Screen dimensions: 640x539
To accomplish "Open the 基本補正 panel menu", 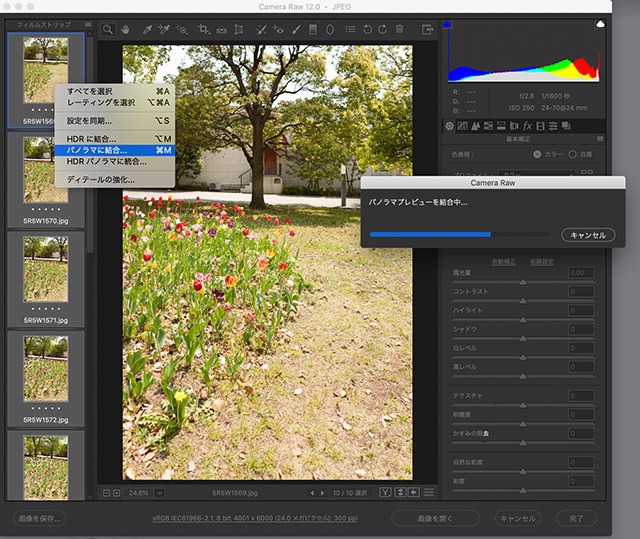I will (600, 139).
